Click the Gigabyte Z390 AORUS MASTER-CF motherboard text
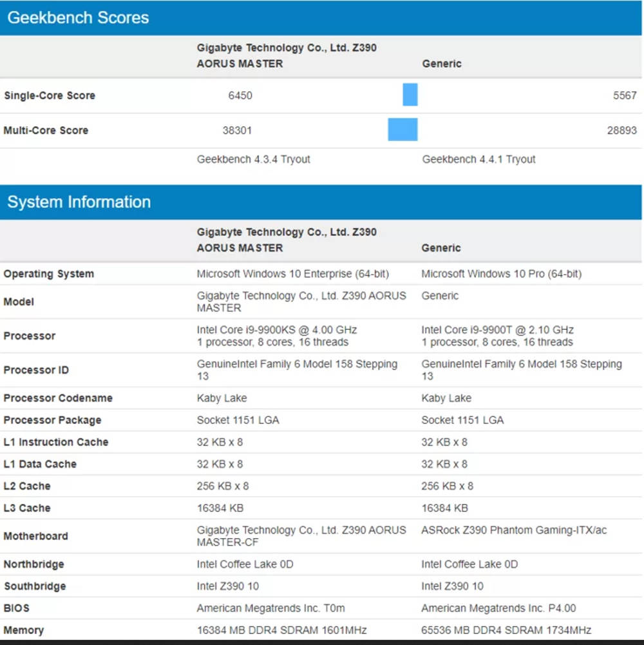The image size is (644, 645). [x=301, y=536]
